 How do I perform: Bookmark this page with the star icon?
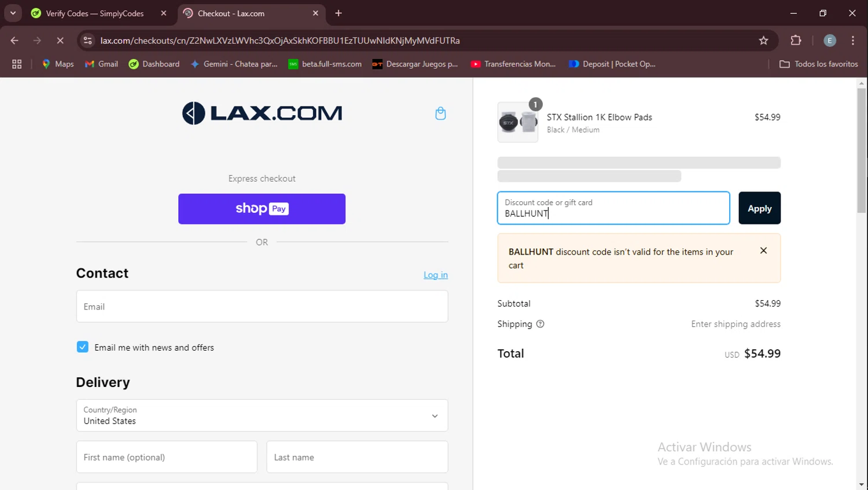click(763, 40)
